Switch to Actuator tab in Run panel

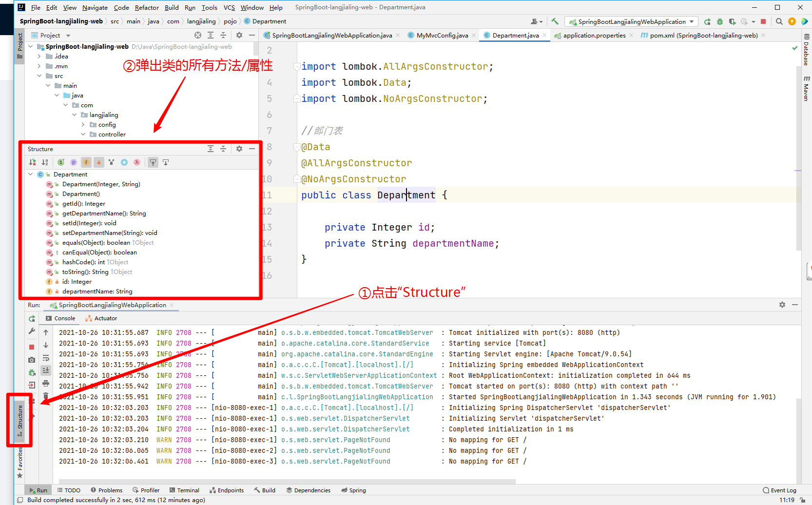point(101,318)
